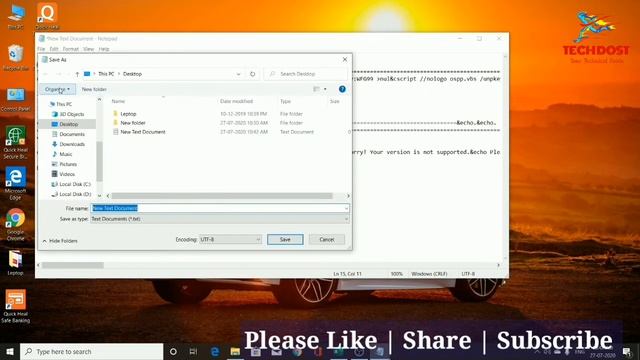Select Pictures in navigation tree
Screen dimensions: 640x360
coord(64,164)
